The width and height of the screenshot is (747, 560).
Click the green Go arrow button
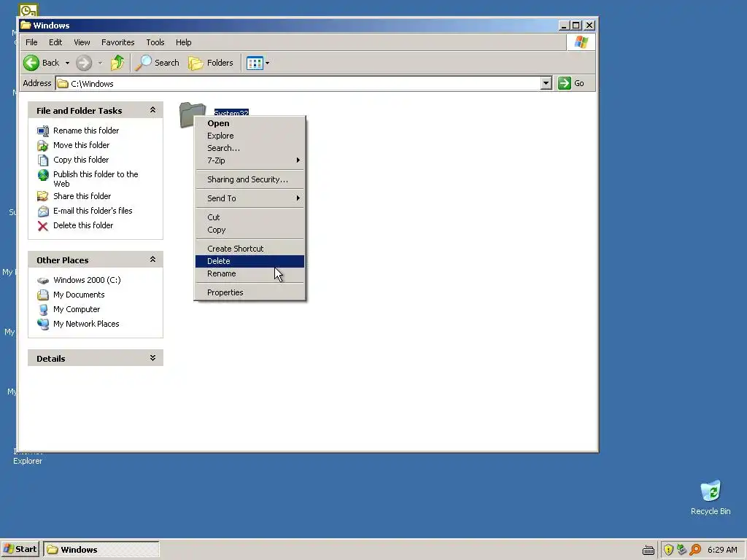[x=565, y=83]
